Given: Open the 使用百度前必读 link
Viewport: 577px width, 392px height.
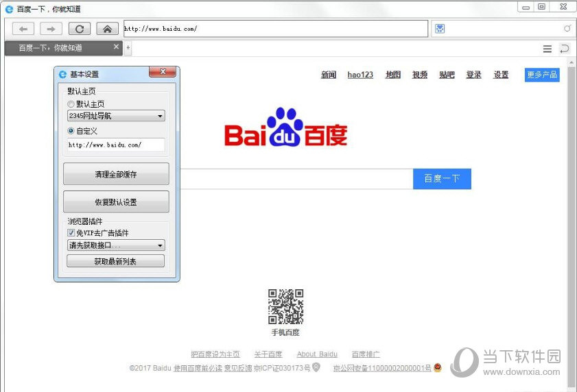Looking at the screenshot, I should pyautogui.click(x=198, y=368).
